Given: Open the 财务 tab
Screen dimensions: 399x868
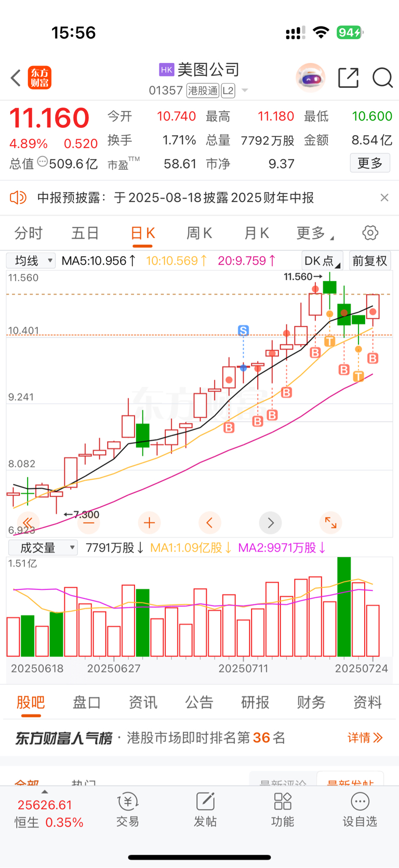Looking at the screenshot, I should (311, 702).
